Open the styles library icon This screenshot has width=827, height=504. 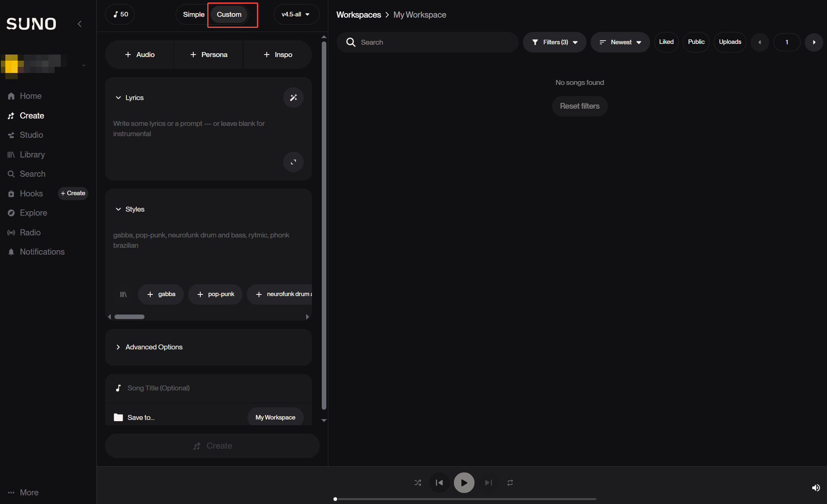click(x=123, y=294)
